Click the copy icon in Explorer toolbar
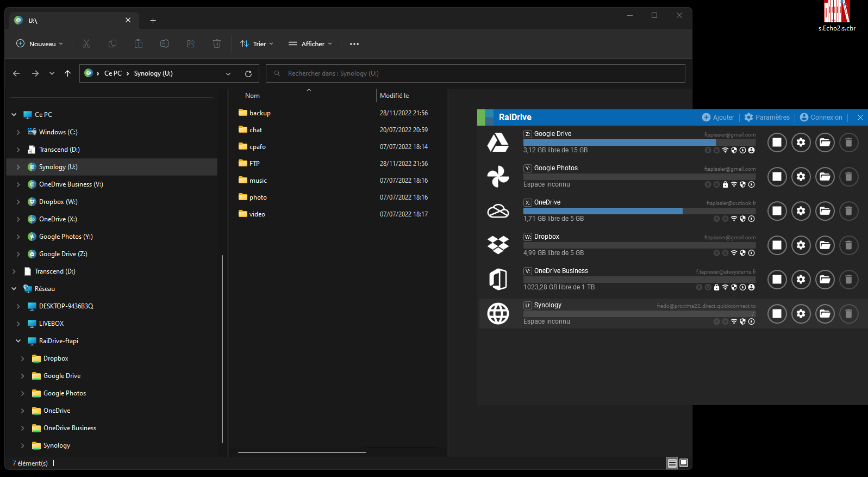Viewport: 868px width, 477px height. click(113, 44)
